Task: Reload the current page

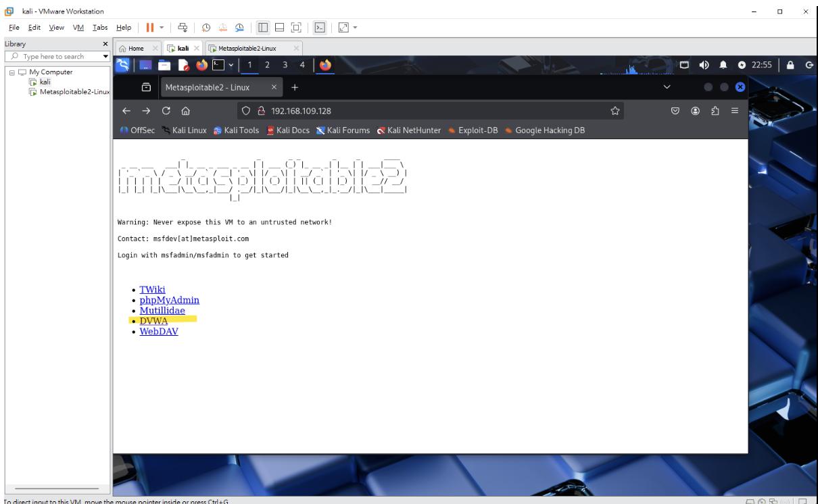Action: point(165,111)
